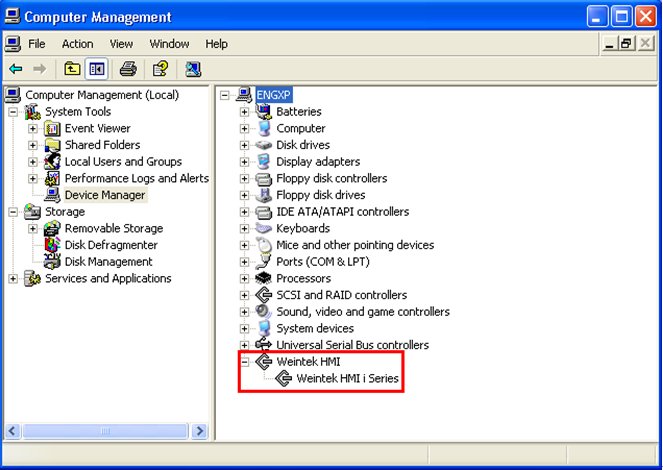The width and height of the screenshot is (663, 470).
Task: Collapse the ENGXP root node
Action: click(x=225, y=95)
